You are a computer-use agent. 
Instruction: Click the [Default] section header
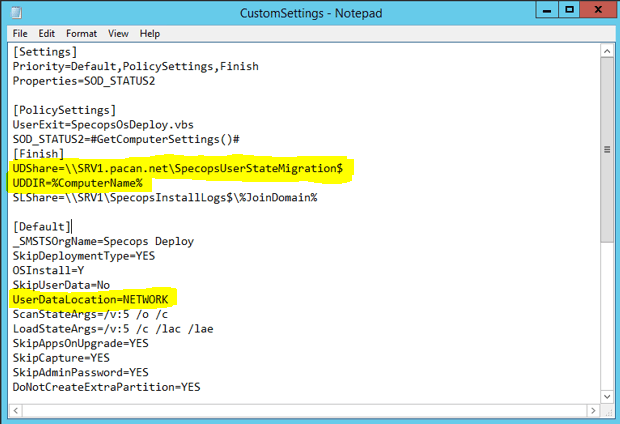point(42,227)
